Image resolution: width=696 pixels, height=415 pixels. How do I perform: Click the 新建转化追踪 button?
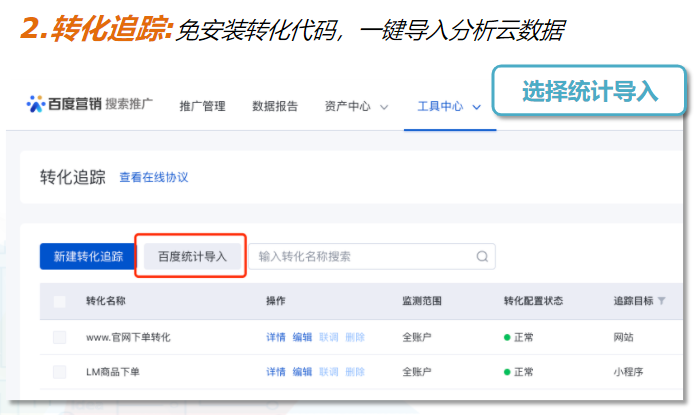tap(88, 256)
